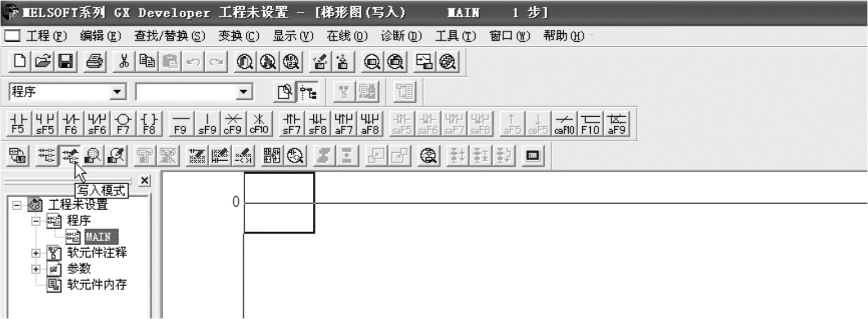
Task: Insert an F7 coil
Action: tap(122, 123)
